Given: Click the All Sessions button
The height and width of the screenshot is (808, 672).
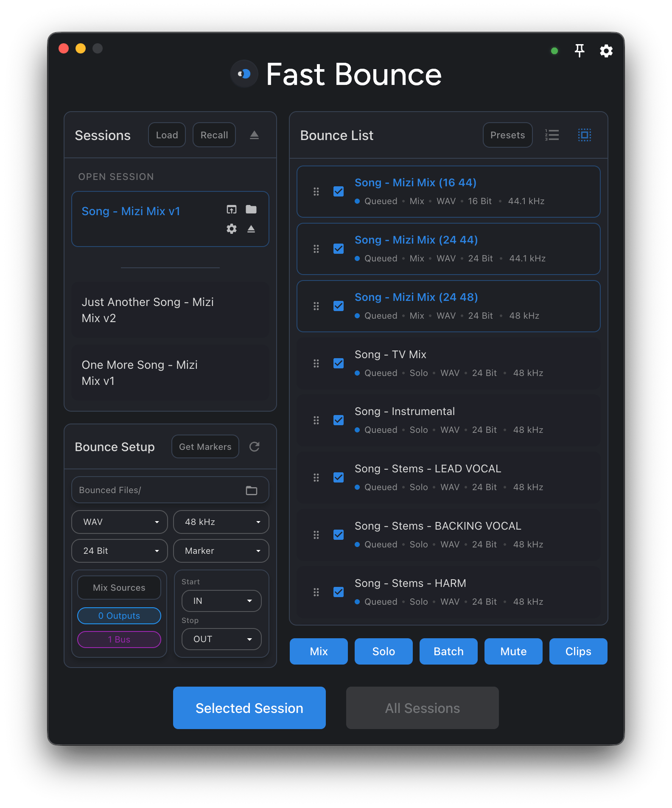Looking at the screenshot, I should tap(423, 708).
